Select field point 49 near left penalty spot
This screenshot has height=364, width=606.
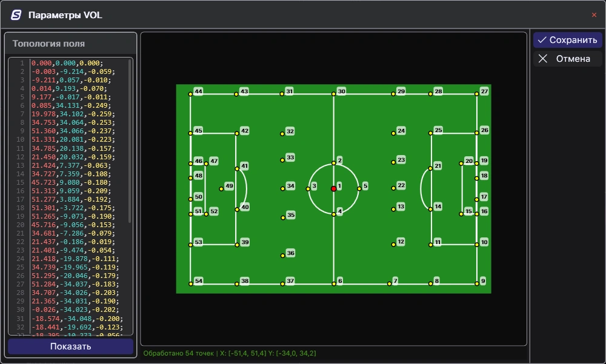(221, 189)
